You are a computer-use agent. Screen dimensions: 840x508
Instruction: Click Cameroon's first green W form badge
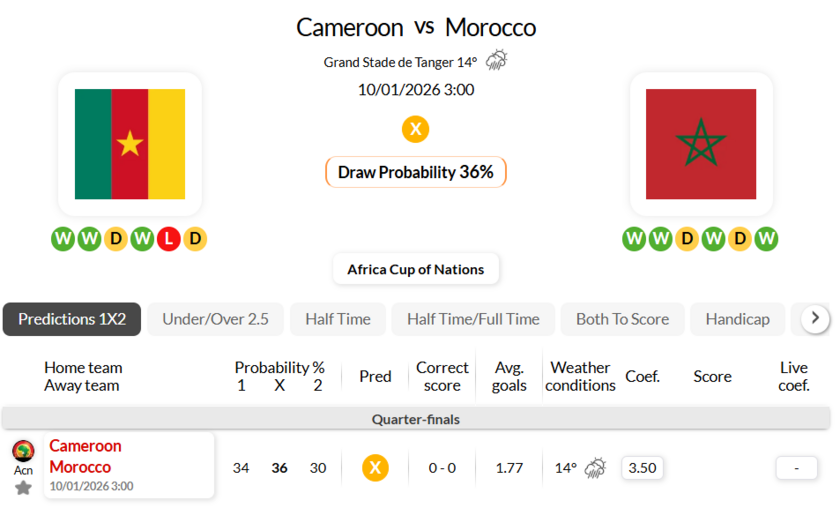tap(63, 239)
